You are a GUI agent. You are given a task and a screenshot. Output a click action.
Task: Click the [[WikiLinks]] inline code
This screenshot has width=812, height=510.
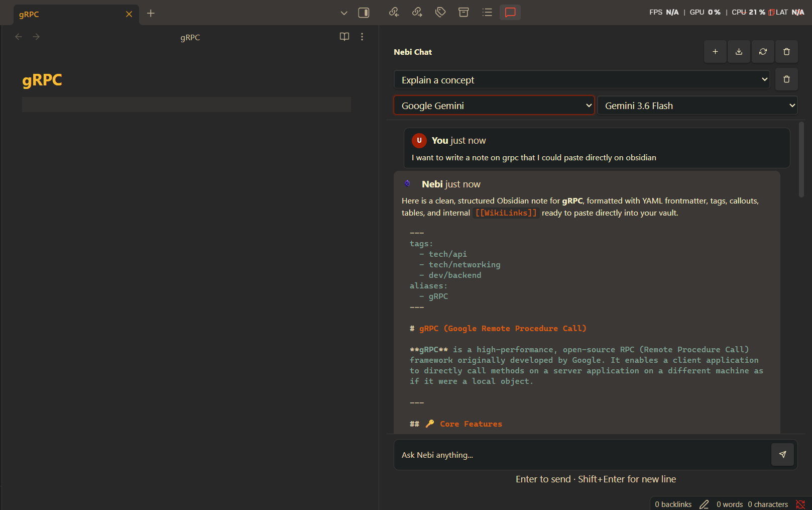point(506,213)
